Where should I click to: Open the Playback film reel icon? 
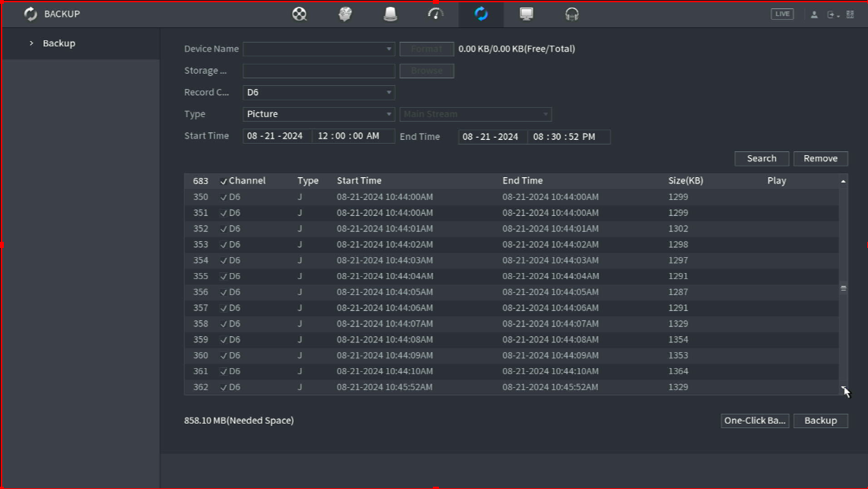[300, 14]
